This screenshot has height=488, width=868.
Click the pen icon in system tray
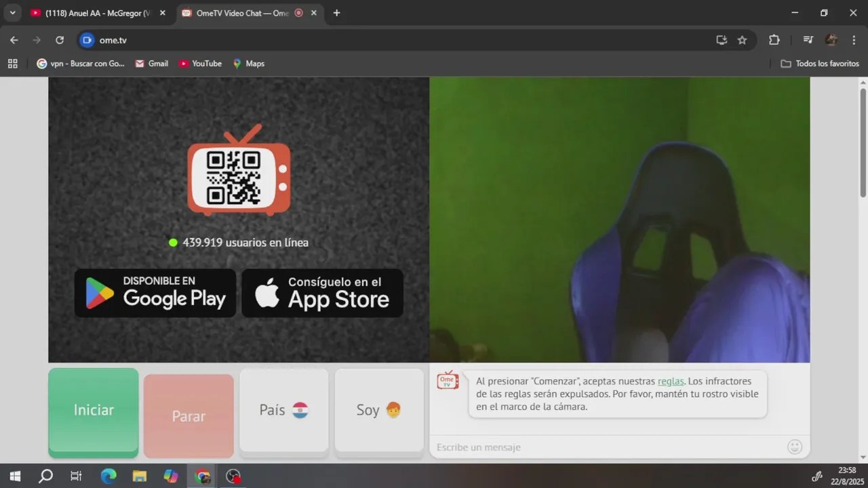pyautogui.click(x=817, y=476)
